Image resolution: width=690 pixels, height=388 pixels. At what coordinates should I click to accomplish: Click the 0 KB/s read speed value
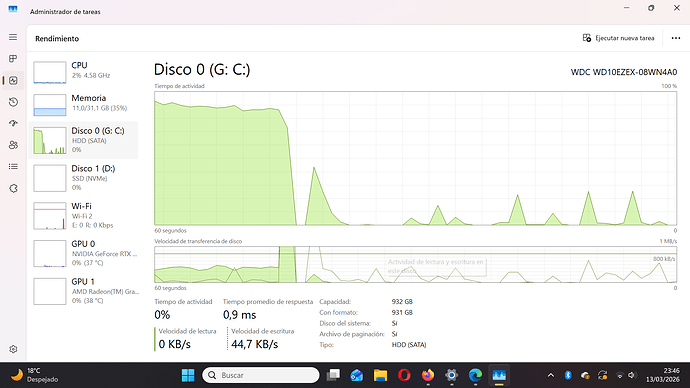[x=174, y=344]
